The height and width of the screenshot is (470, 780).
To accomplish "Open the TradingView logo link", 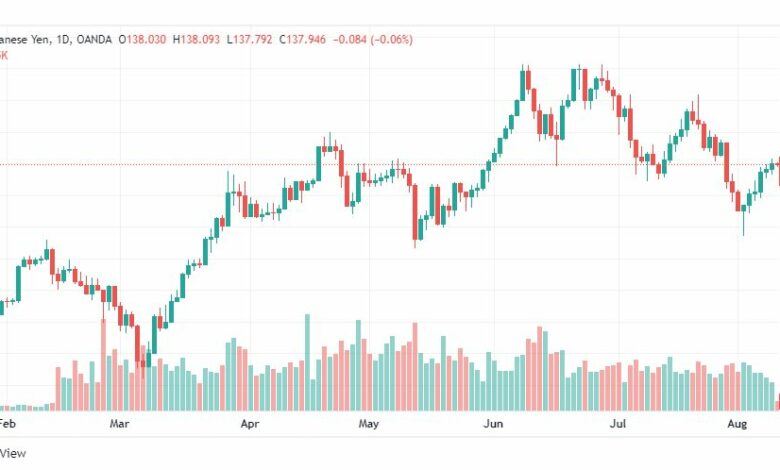I will pos(13,453).
